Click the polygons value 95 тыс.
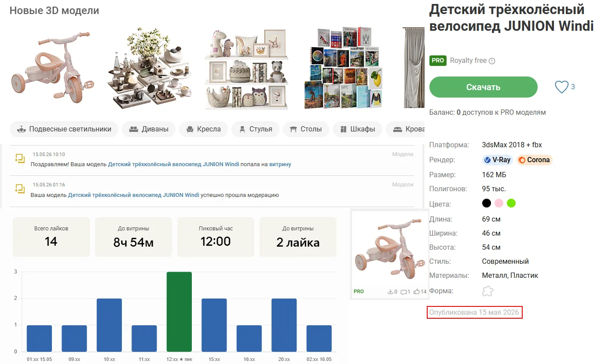 coord(494,189)
